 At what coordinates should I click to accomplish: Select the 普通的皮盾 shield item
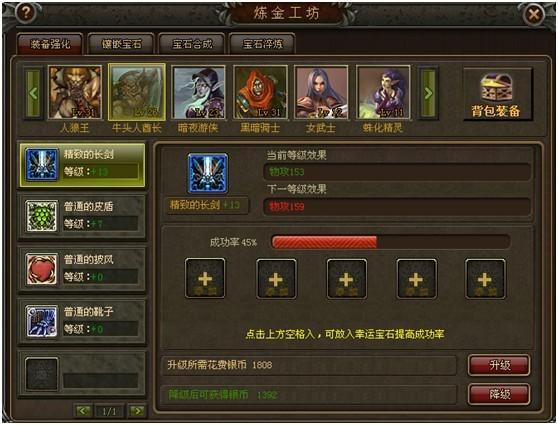[x=82, y=217]
